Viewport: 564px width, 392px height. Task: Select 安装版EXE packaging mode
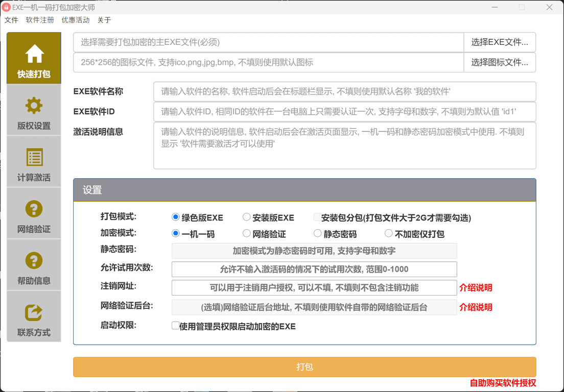coord(247,217)
